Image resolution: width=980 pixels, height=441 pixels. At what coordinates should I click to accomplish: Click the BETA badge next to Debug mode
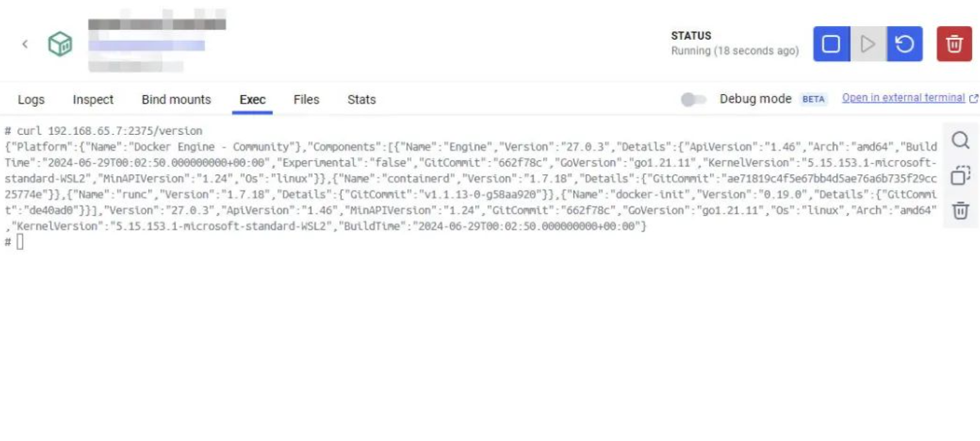[813, 99]
